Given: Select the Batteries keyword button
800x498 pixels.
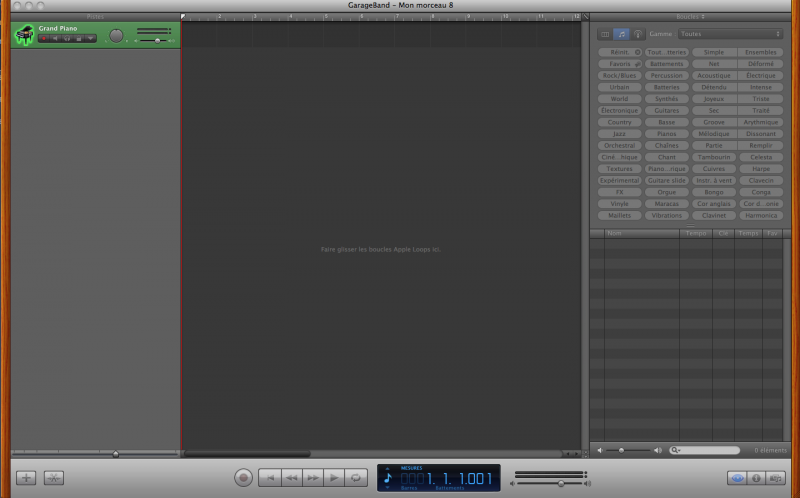Looking at the screenshot, I should point(667,87).
